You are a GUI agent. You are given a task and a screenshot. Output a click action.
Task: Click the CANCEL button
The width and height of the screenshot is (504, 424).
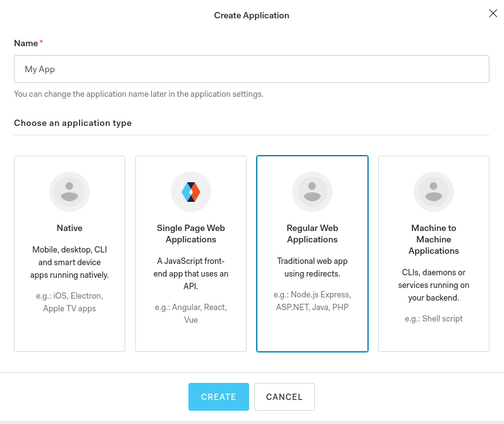[x=285, y=397]
